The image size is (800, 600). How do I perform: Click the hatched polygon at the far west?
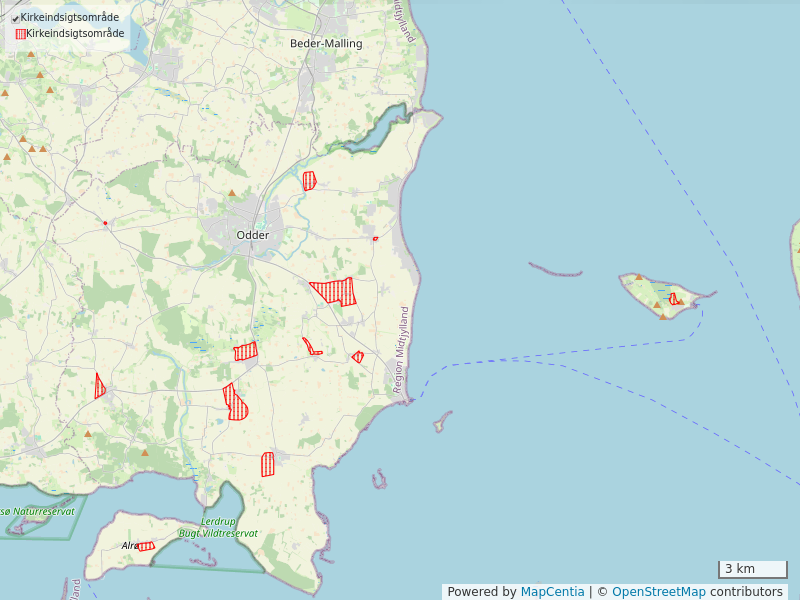point(99,386)
